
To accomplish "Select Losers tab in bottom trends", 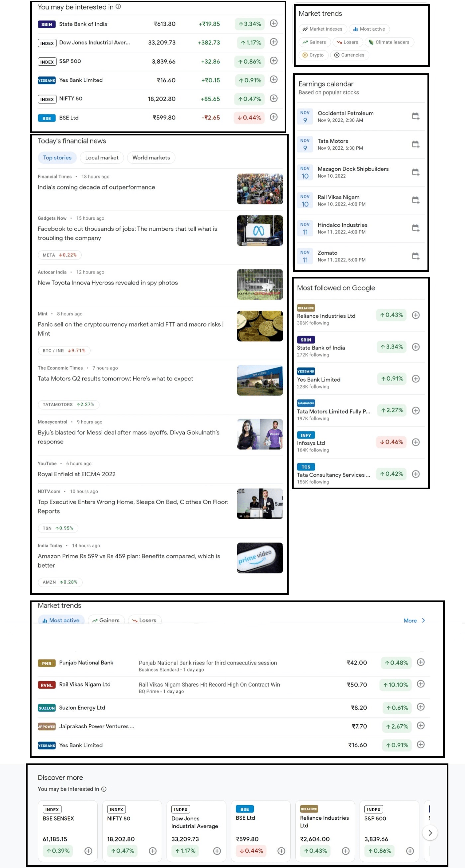I will 145,620.
